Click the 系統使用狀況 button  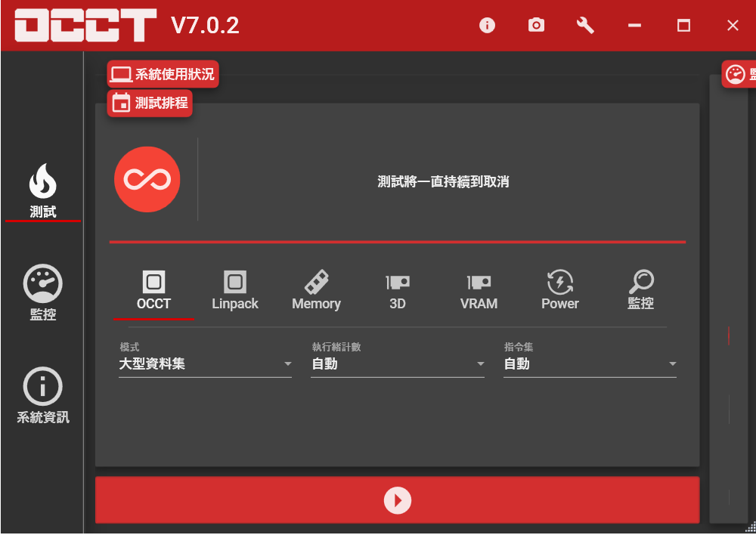163,74
